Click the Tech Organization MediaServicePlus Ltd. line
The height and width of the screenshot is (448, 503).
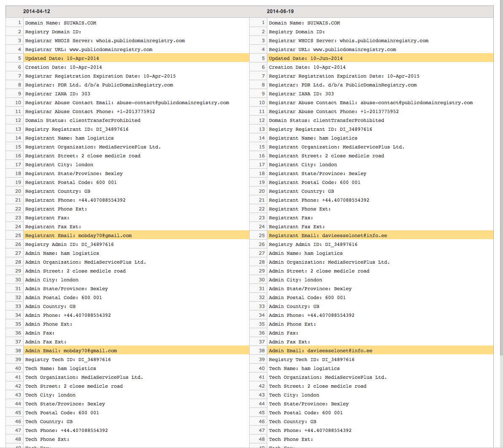pyautogui.click(x=84, y=377)
